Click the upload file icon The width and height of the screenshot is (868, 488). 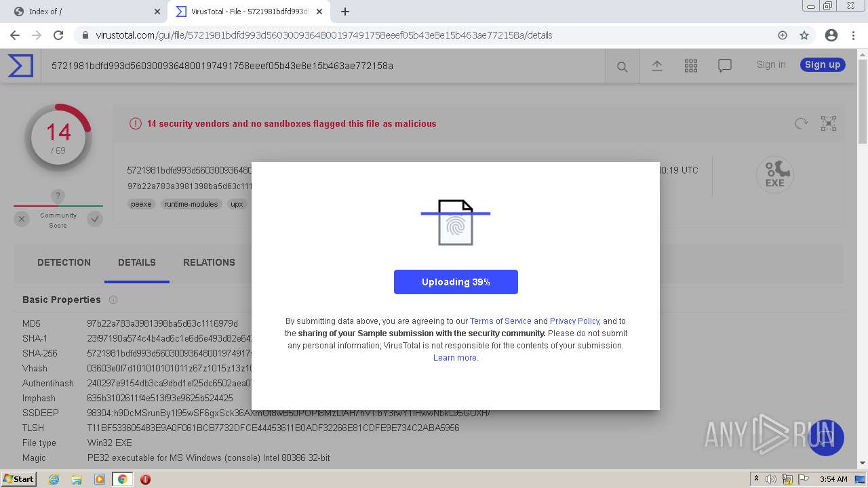coord(657,66)
